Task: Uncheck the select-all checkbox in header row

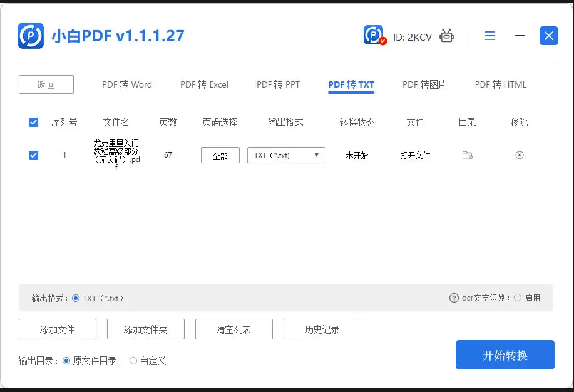Action: 33,122
